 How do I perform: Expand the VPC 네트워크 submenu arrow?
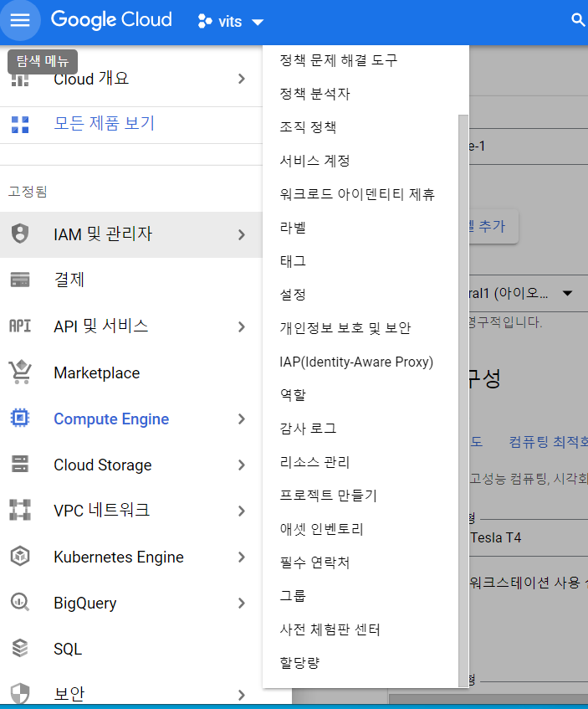[x=242, y=511]
